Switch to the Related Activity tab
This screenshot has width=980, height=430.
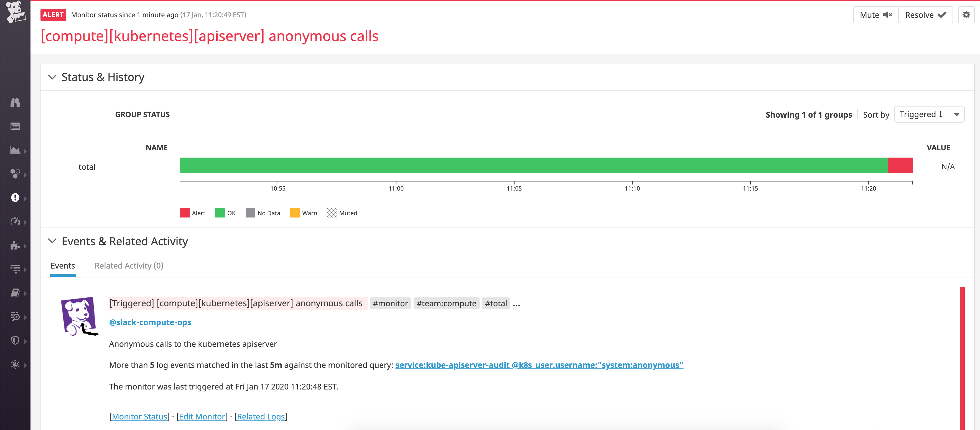click(129, 265)
